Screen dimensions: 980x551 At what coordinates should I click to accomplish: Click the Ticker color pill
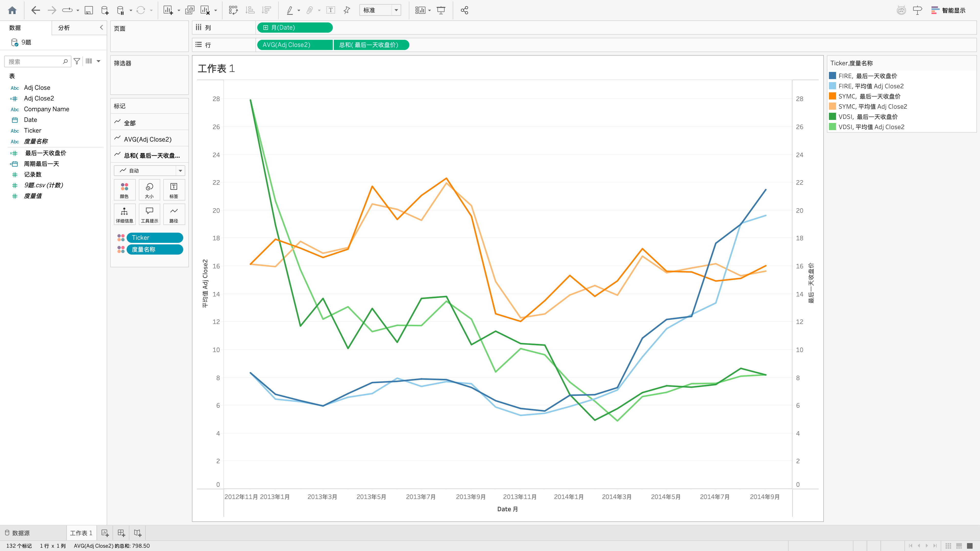[x=155, y=238]
